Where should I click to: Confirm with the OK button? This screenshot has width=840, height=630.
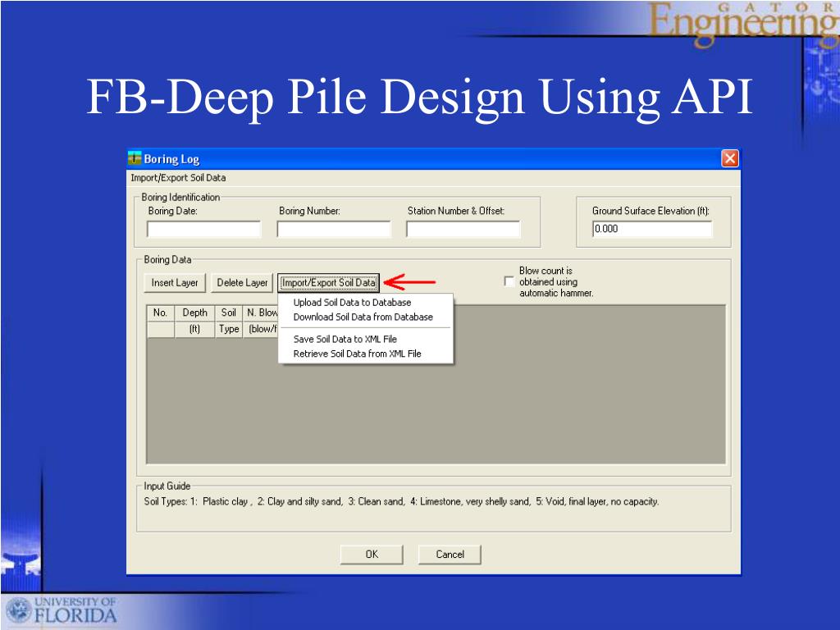click(x=372, y=555)
